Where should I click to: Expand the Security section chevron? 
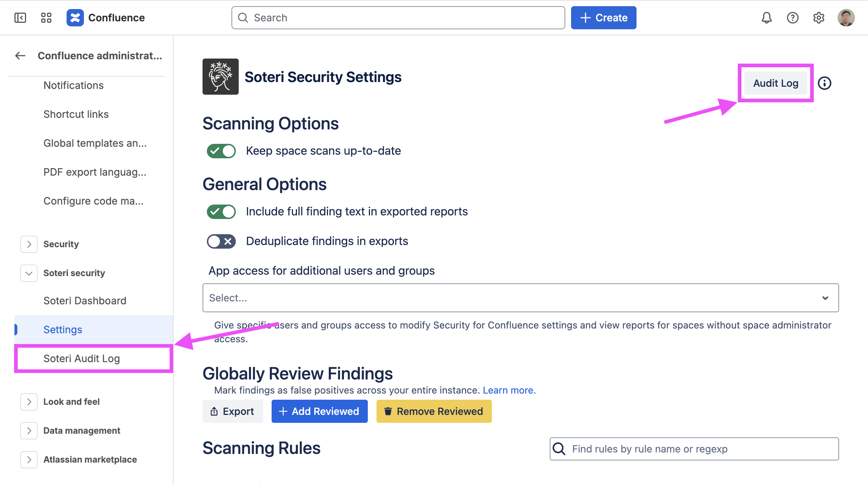click(x=29, y=244)
